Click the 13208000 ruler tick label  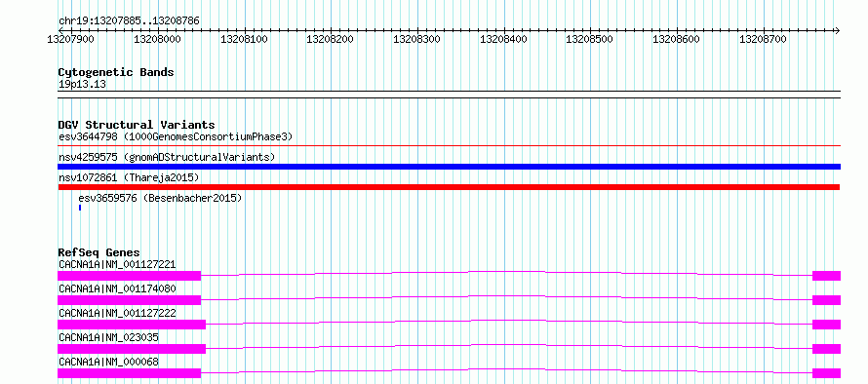(x=157, y=39)
